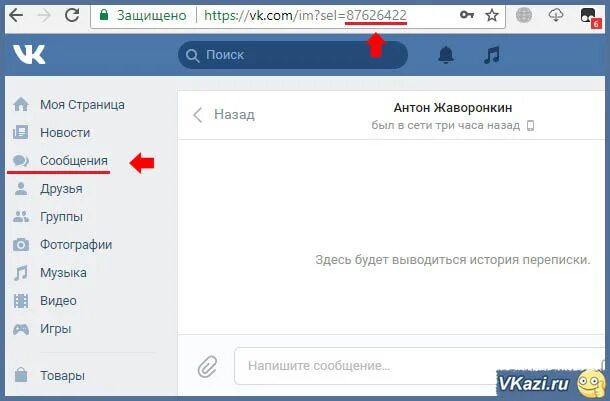Screen dimensions: 610x401
Task: Open Видео in the sidebar
Action: click(58, 301)
